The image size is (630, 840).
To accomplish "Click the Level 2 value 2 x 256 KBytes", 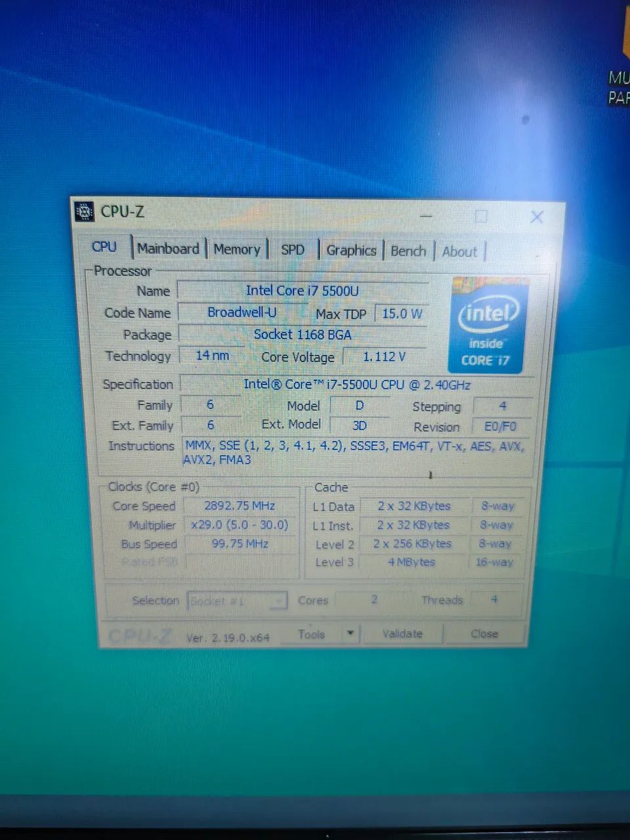I will [413, 543].
